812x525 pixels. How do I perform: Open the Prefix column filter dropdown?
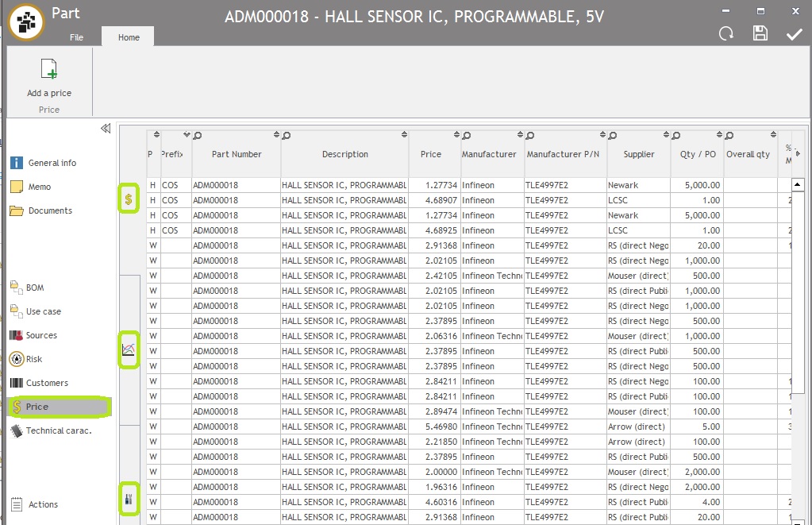[187, 134]
